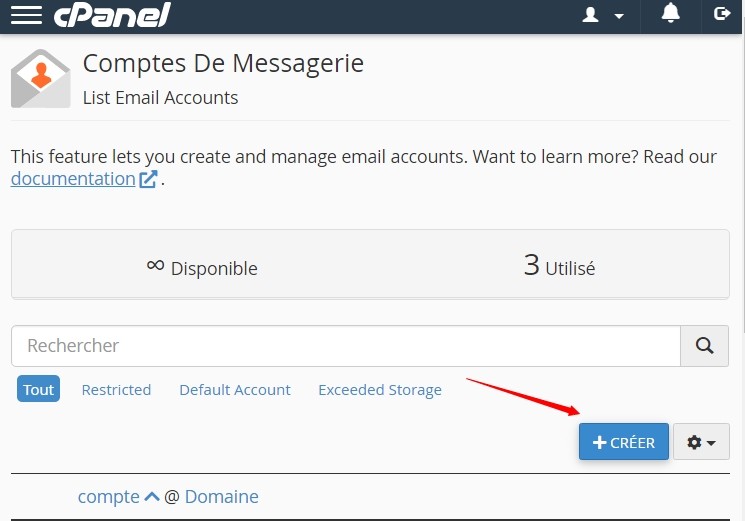Screen dimensions: 745x521
Task: Click the 3 Utilisé count text
Action: pos(559,265)
